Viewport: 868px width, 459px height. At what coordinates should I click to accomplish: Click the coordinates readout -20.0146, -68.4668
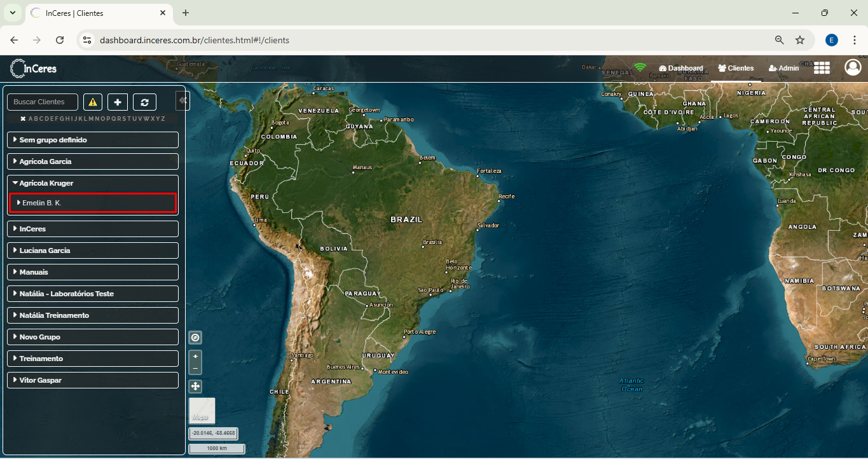tap(214, 434)
